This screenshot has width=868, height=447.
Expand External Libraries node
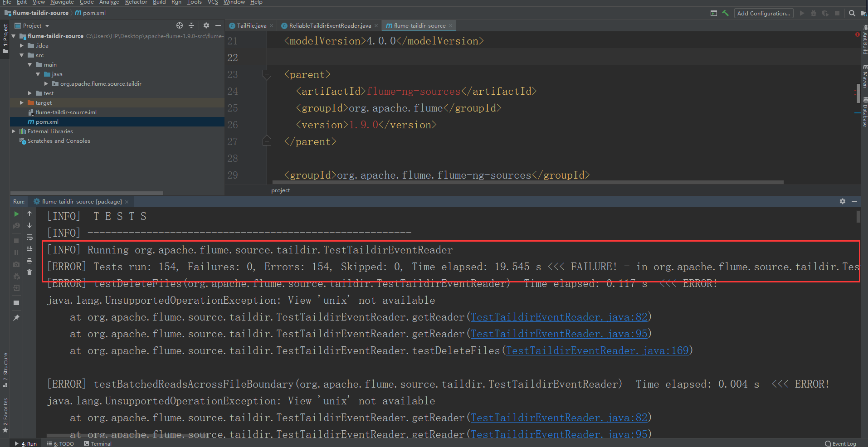click(x=14, y=131)
